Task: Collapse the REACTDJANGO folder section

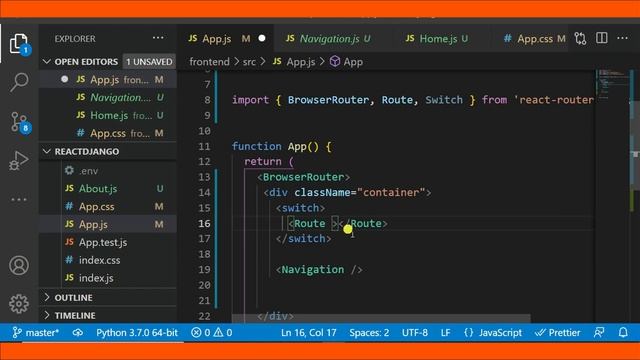Action: 87,151
